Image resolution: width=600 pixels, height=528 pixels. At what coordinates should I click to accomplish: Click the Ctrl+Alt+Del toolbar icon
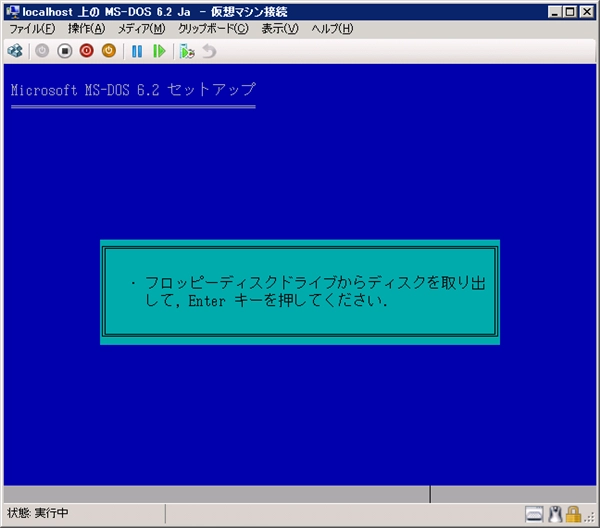15,51
